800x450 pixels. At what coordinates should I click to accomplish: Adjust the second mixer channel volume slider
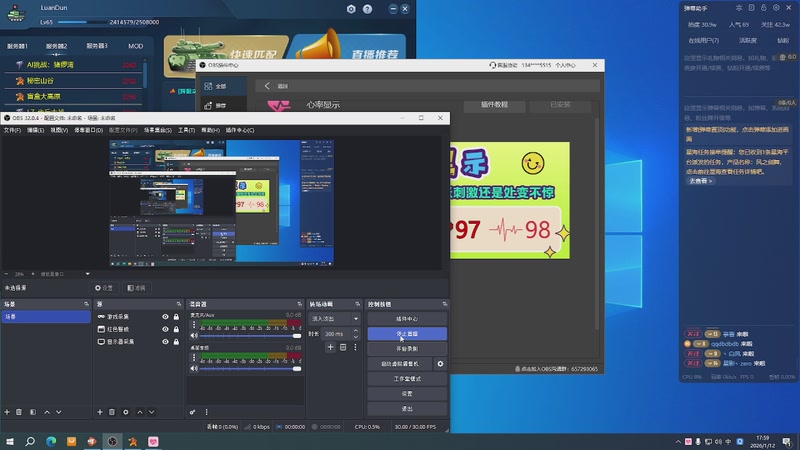(x=250, y=368)
